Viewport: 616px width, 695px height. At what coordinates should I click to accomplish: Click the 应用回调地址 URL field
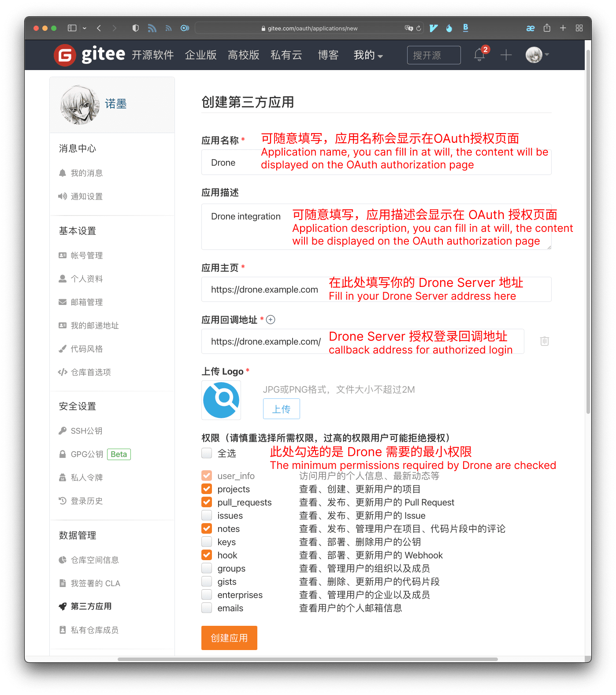363,341
